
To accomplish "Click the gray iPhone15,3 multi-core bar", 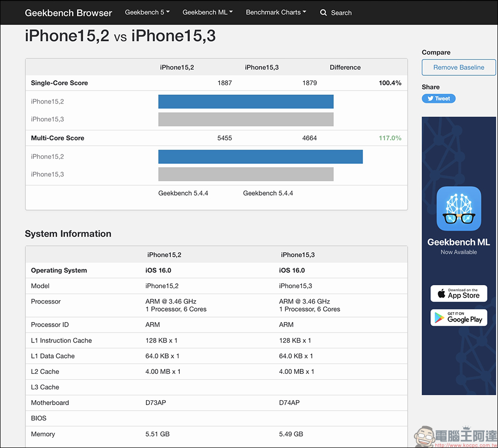I will [x=246, y=174].
